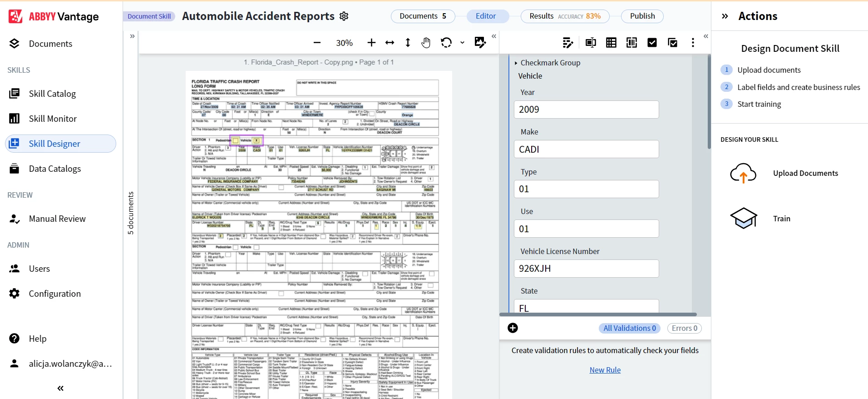The width and height of the screenshot is (868, 399).
Task: Click the Train label
Action: pos(782,219)
